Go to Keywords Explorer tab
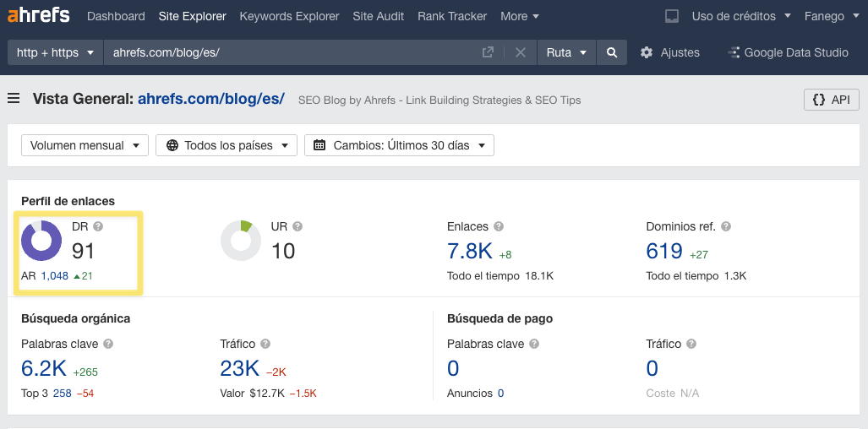This screenshot has width=868, height=429. 289,16
